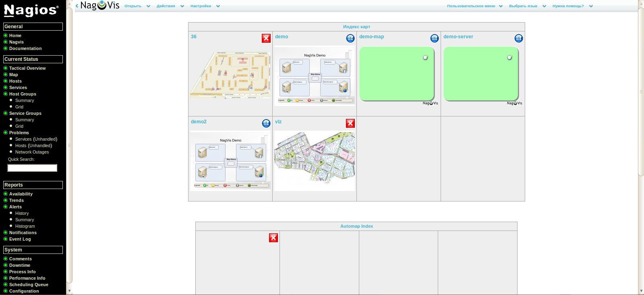Click the red error icon in Automap Index
Image resolution: width=644 pixels, height=295 pixels.
click(273, 238)
